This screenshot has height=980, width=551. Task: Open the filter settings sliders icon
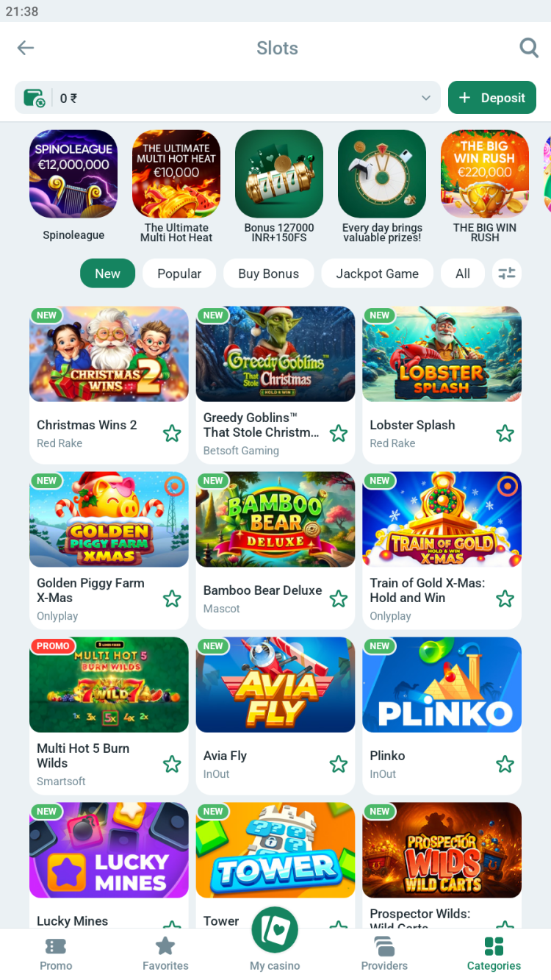[507, 273]
